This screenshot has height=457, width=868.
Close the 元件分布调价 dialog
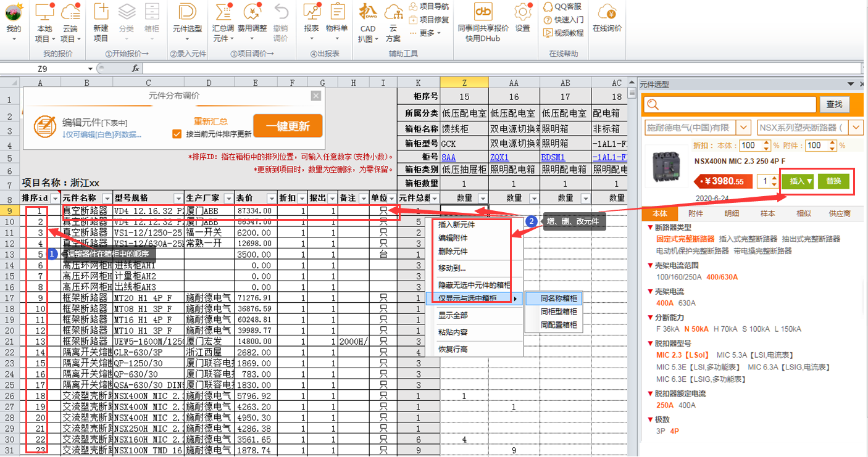(x=315, y=95)
